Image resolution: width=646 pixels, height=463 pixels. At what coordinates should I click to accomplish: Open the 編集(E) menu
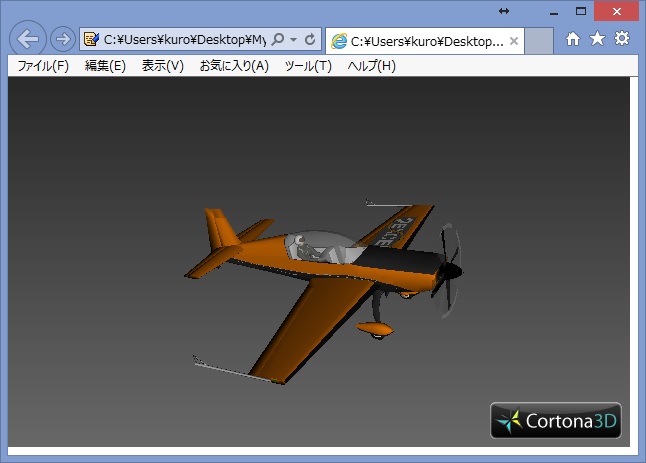tap(105, 66)
